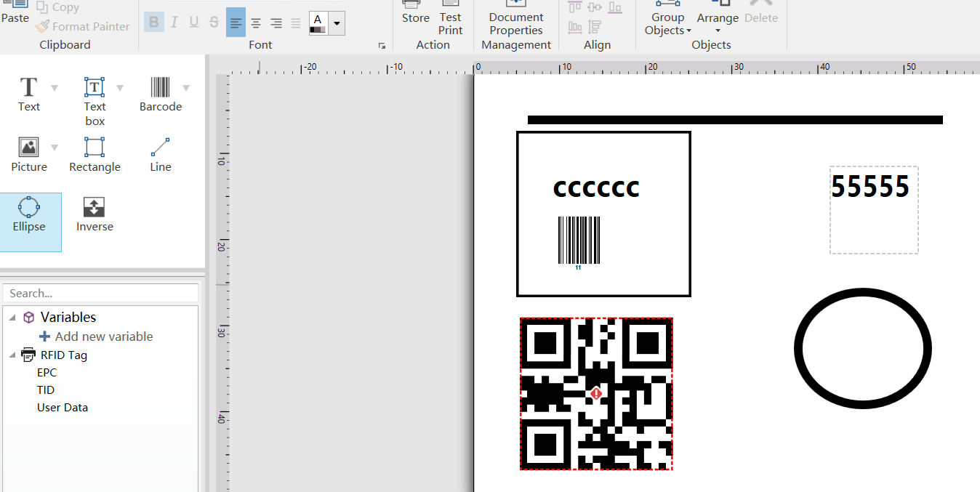The image size is (980, 492).
Task: Toggle underline formatting
Action: coord(193,22)
